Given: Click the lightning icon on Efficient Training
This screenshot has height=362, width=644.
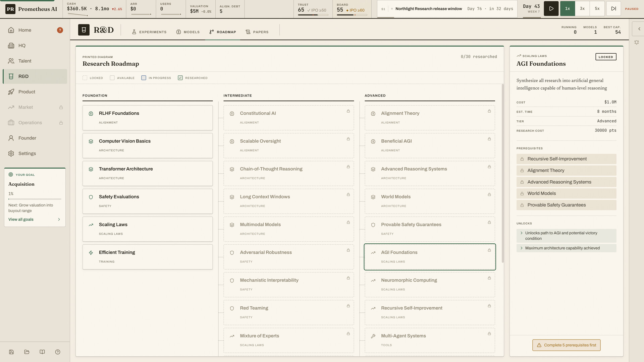Looking at the screenshot, I should [91, 253].
